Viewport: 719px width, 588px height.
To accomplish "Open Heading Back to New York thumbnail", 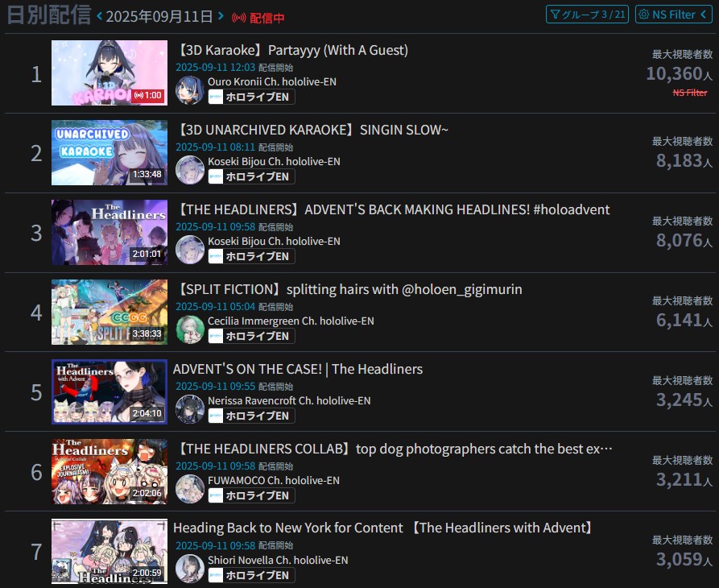I will pos(110,552).
